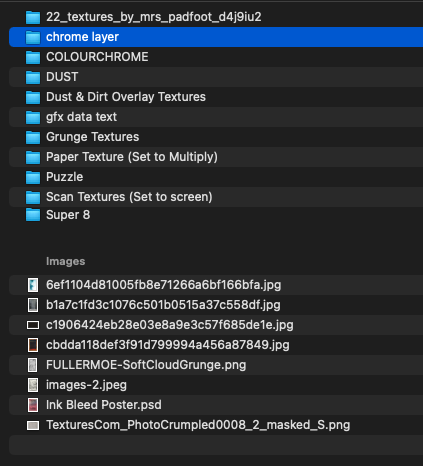
Task: Click the Super 8 folder icon
Action: [33, 215]
